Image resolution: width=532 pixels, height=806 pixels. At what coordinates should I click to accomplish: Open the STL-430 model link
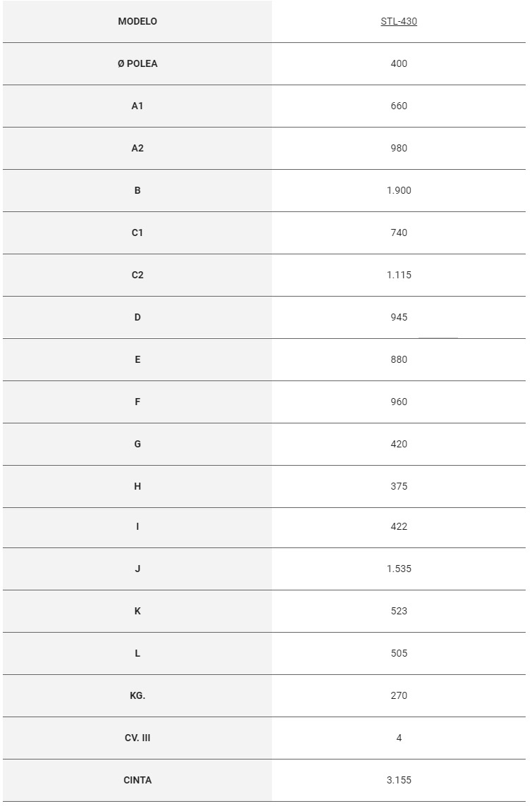(x=399, y=21)
